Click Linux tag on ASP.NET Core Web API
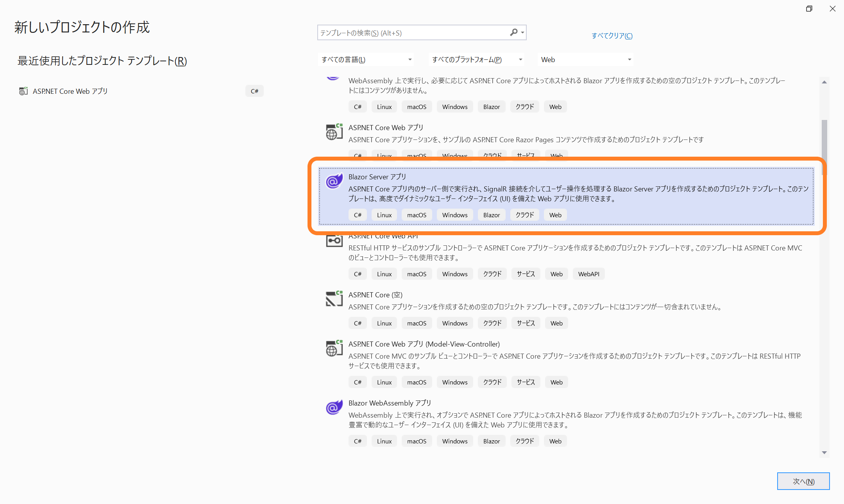 click(x=384, y=274)
